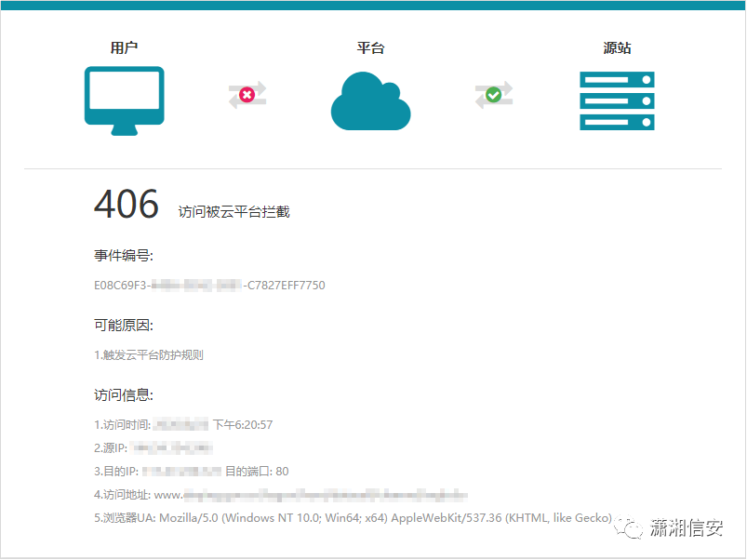Click the 平台 label
Image resolution: width=747 pixels, height=560 pixels.
[370, 47]
